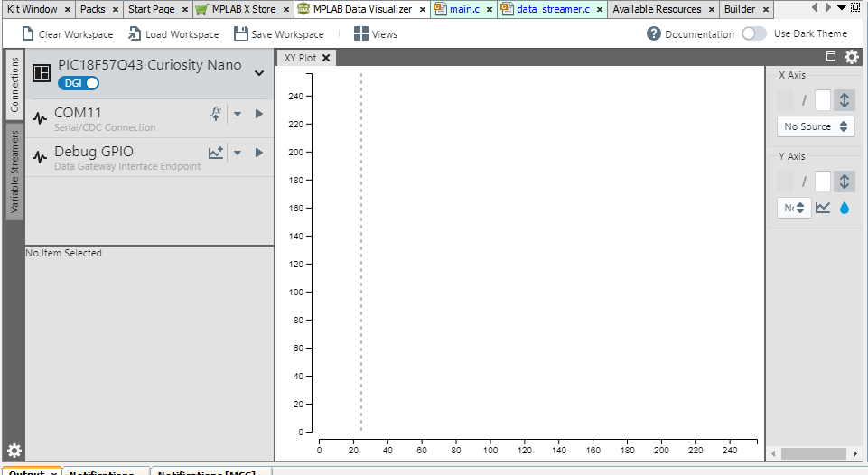This screenshot has width=868, height=475.
Task: Open the Debug GPIO options dropdown arrow
Action: pos(238,153)
